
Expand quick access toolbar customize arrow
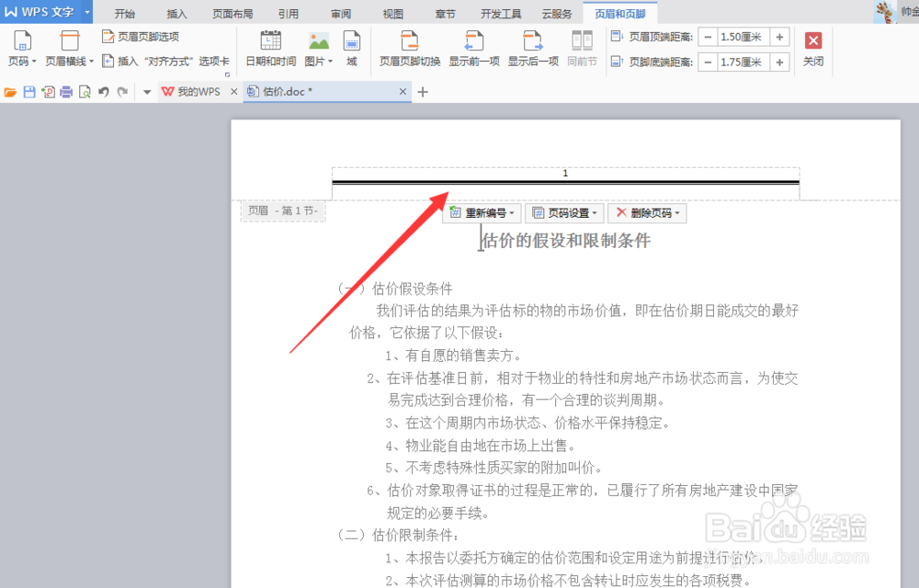146,92
